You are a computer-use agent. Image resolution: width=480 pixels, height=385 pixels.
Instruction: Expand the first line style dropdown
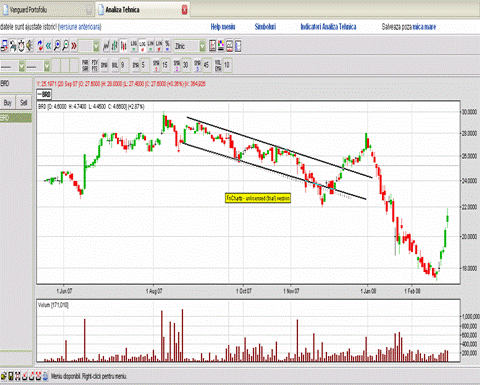(22, 66)
